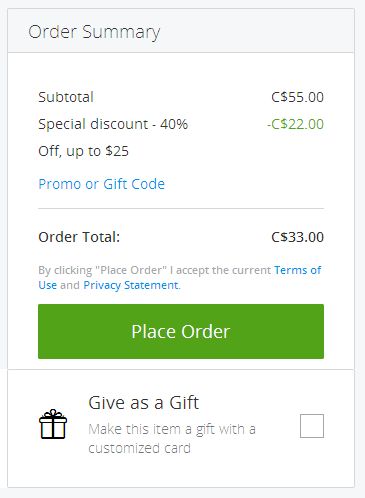Click the C$55.00 subtotal amount

pyautogui.click(x=297, y=97)
